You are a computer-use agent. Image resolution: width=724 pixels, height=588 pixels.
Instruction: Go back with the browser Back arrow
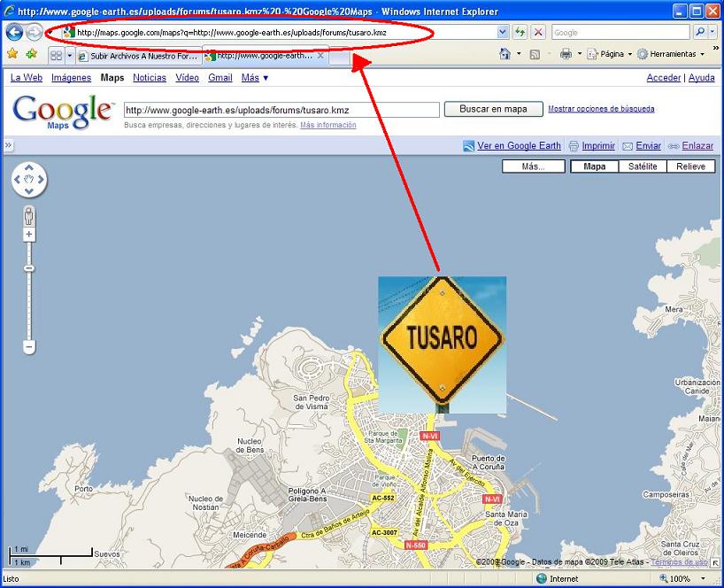pyautogui.click(x=14, y=32)
